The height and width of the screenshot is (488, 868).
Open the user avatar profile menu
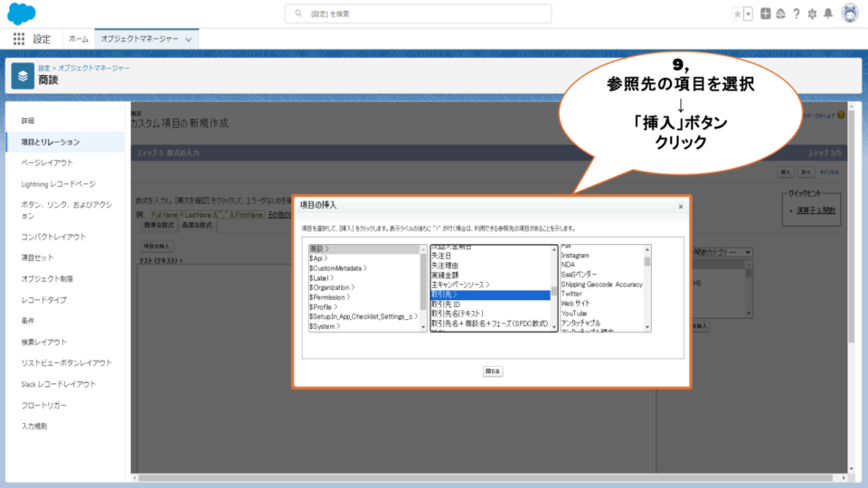pyautogui.click(x=850, y=14)
